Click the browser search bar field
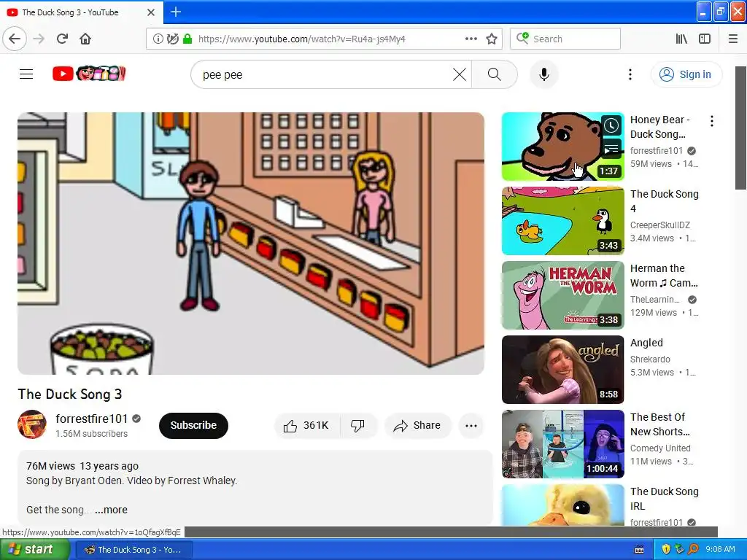The width and height of the screenshot is (747, 560). (x=565, y=39)
